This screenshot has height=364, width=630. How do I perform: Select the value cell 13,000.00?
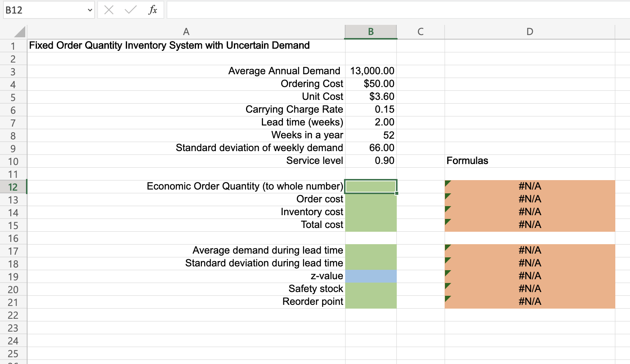pos(371,71)
